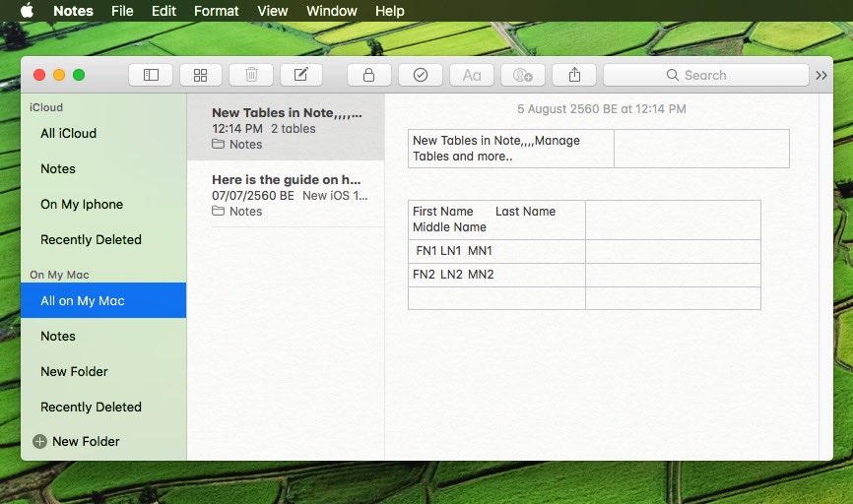Image resolution: width=853 pixels, height=504 pixels.
Task: Click the empty cell right of 'FN1 LN1 MN1'
Action: (x=673, y=252)
